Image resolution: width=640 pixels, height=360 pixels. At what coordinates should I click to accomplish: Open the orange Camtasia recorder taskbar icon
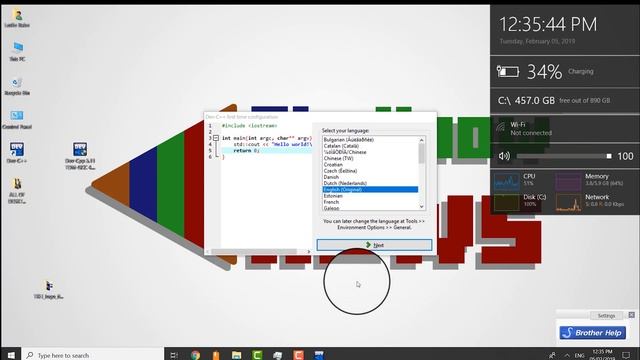(x=298, y=355)
